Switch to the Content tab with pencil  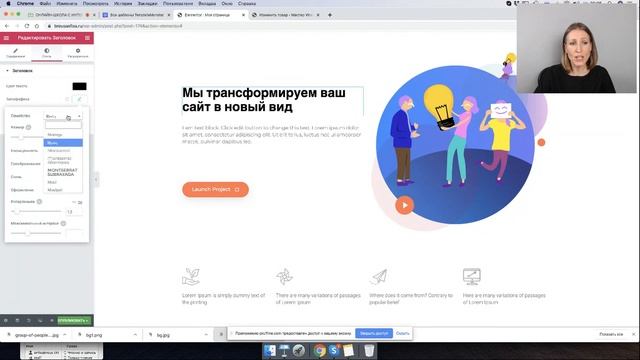16,53
